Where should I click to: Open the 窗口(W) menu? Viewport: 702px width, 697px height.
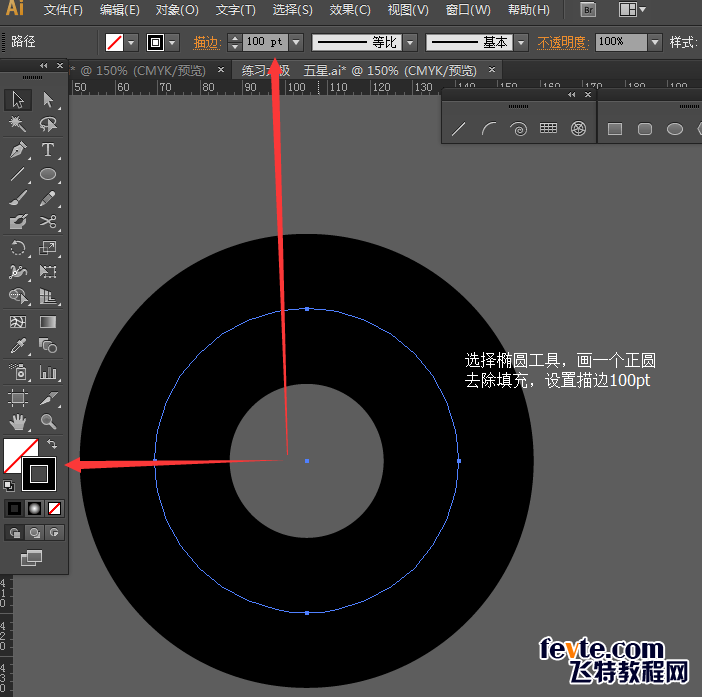point(468,10)
